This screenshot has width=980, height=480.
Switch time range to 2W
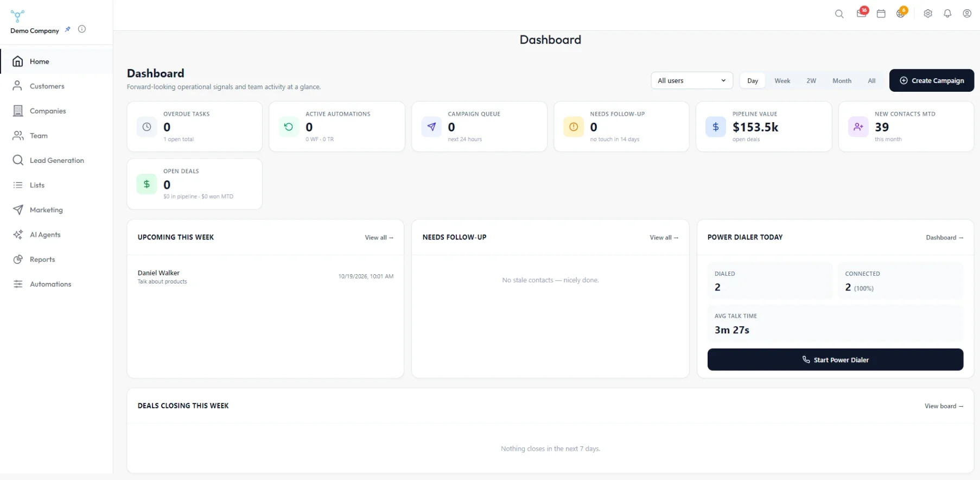click(x=811, y=81)
